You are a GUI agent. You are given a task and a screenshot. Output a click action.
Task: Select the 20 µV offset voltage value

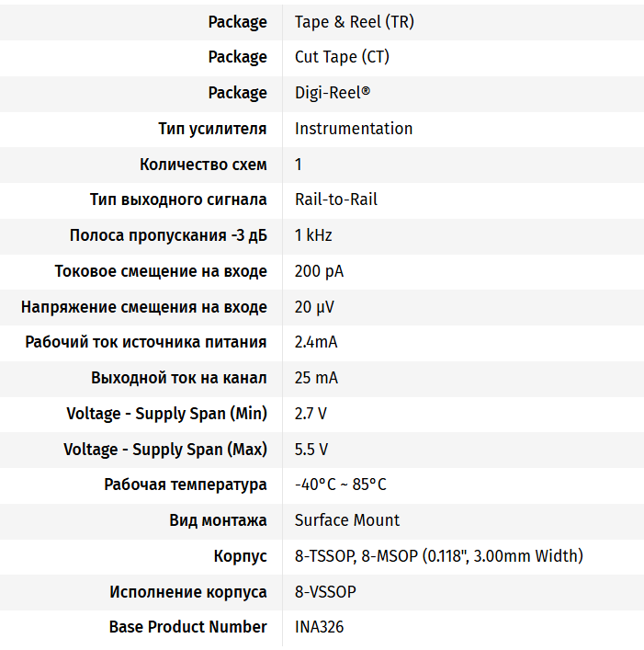click(315, 307)
